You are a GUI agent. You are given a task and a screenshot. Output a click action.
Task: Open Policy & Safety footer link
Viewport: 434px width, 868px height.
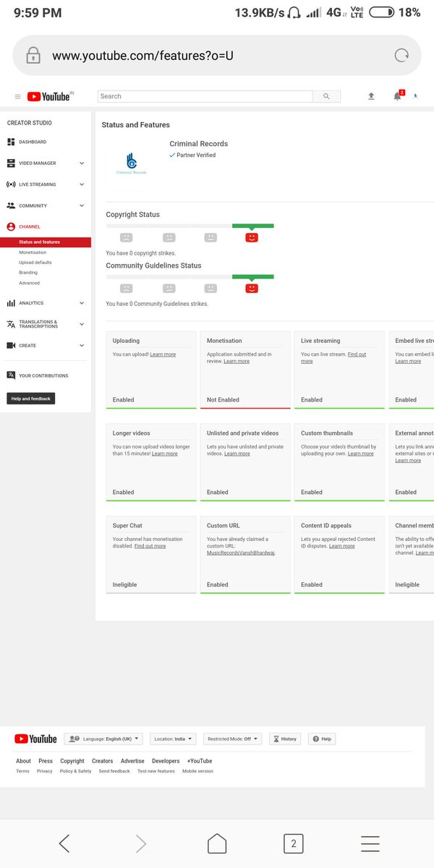click(76, 771)
